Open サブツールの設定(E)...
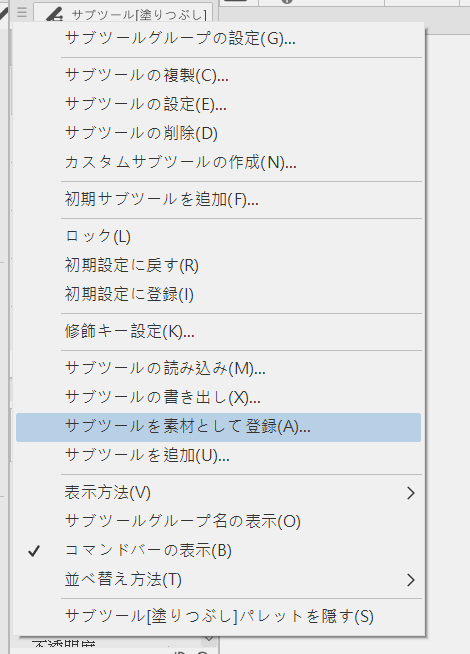The height and width of the screenshot is (654, 470). click(x=219, y=104)
